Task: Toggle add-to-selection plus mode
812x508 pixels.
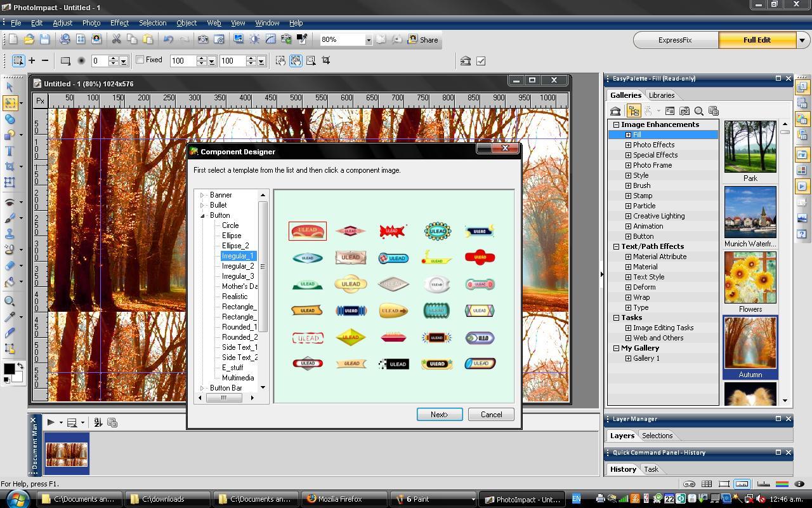Action: [x=32, y=60]
